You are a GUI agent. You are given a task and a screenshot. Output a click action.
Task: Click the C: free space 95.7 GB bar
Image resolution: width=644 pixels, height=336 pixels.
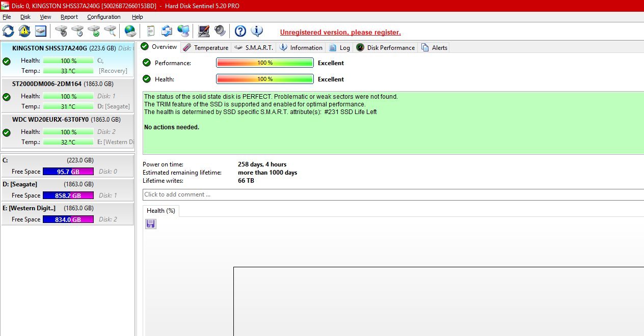coord(68,172)
